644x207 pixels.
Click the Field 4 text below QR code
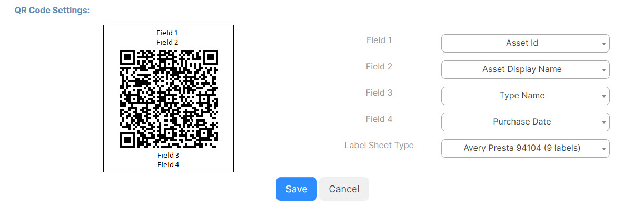click(x=168, y=164)
